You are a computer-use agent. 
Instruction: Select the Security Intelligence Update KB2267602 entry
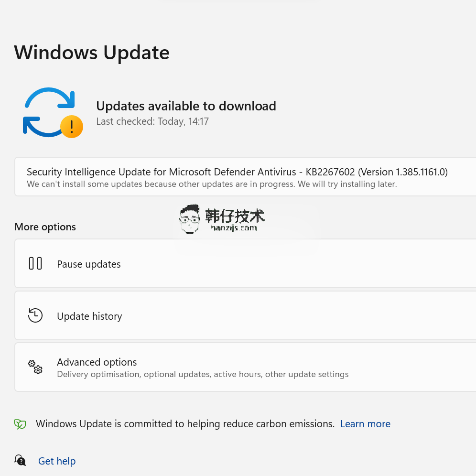coord(245,177)
